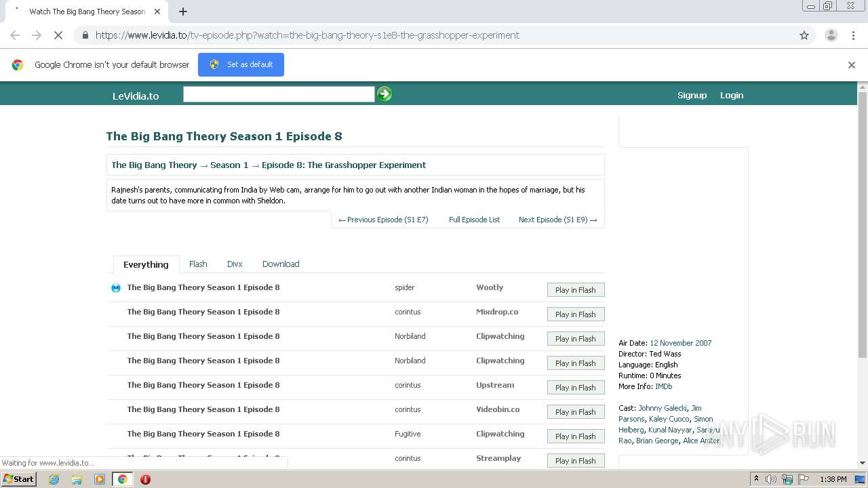This screenshot has height=488, width=868.
Task: Open cast member Brian George
Action: click(x=657, y=441)
